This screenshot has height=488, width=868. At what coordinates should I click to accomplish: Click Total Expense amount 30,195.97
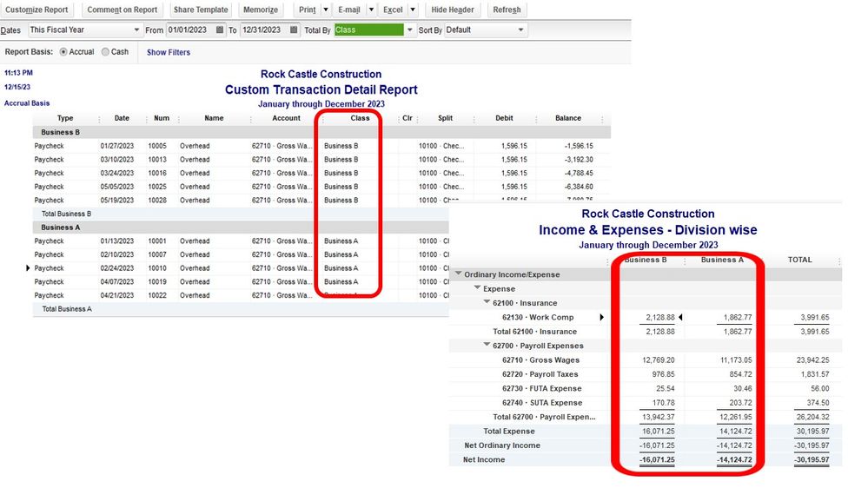[x=812, y=432]
